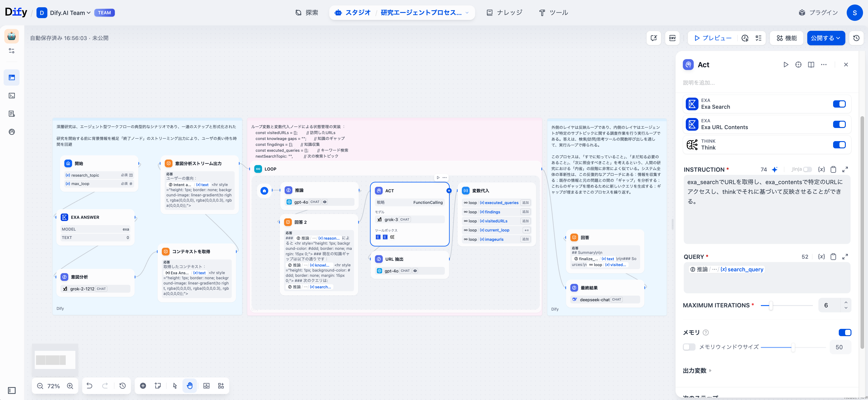Run the Act node step
Image resolution: width=868 pixels, height=400 pixels.
click(786, 65)
